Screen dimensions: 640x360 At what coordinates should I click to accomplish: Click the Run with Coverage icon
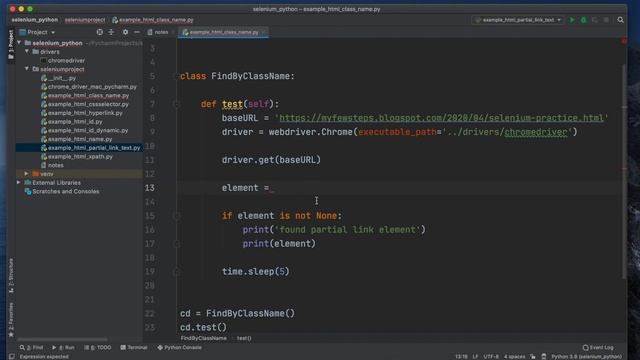tap(595, 20)
